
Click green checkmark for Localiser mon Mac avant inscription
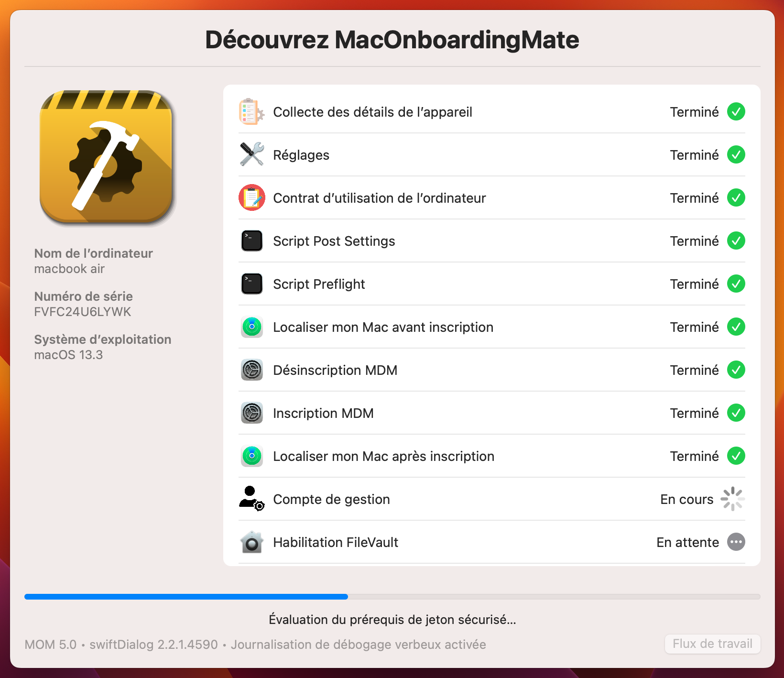(x=736, y=327)
